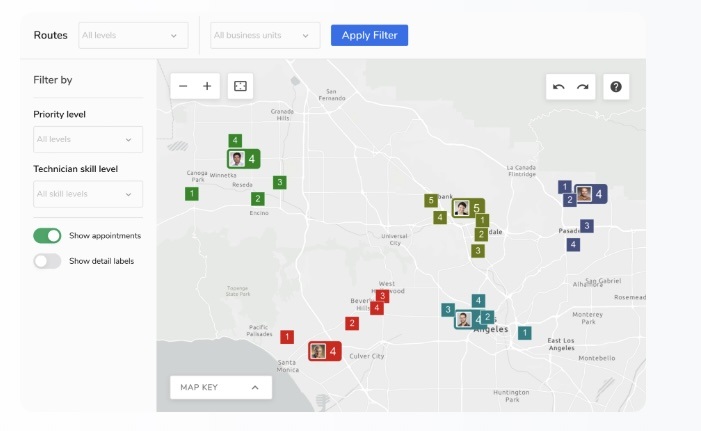701x431 pixels.
Task: Click standalone green stop 4 marker
Action: tap(235, 140)
